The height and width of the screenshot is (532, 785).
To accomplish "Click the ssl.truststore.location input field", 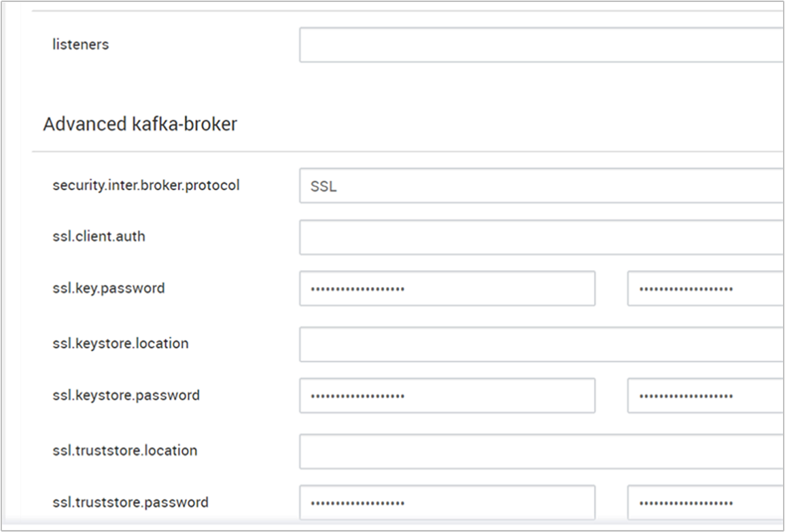I will tap(523, 451).
